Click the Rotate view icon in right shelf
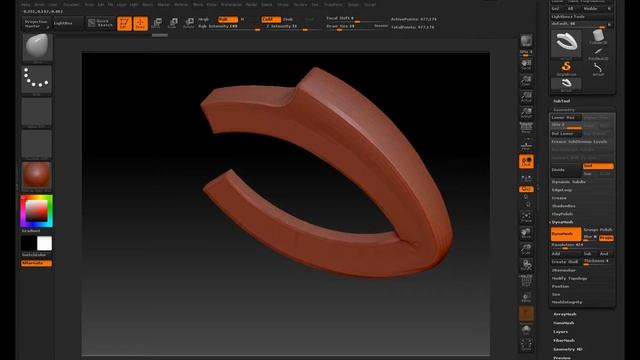Screen dimensions: 640x360 pyautogui.click(x=526, y=265)
